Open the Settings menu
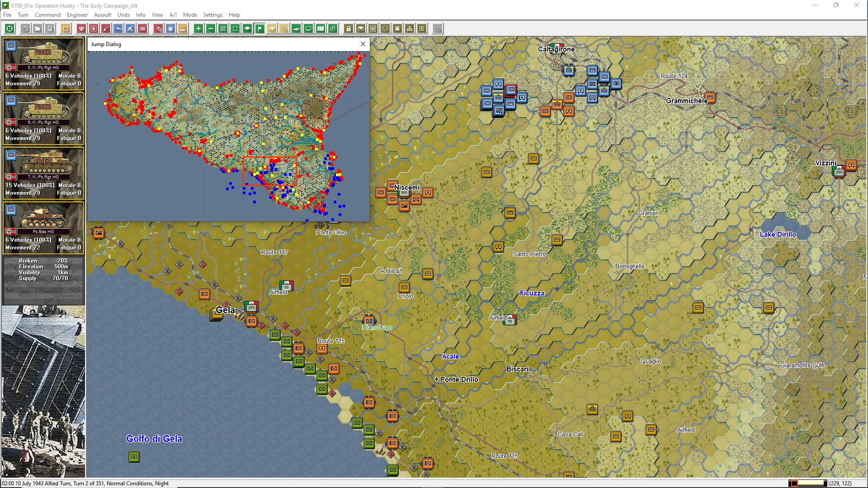This screenshot has height=488, width=868. coord(212,14)
